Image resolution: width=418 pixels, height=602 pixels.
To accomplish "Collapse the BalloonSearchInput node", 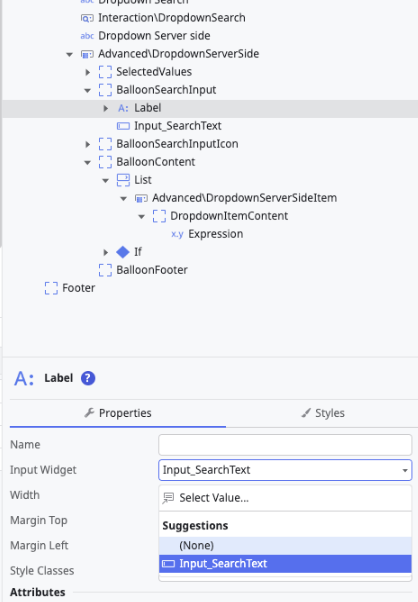I will point(88,91).
